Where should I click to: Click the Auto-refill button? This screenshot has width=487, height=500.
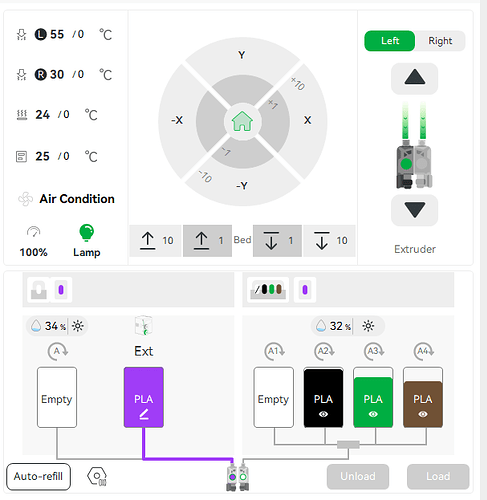38,477
